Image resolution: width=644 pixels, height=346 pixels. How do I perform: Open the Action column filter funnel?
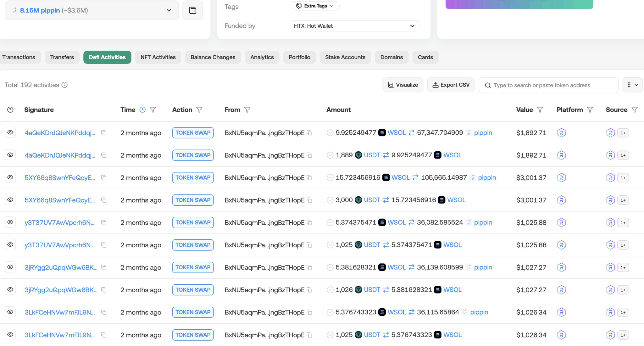(x=199, y=110)
